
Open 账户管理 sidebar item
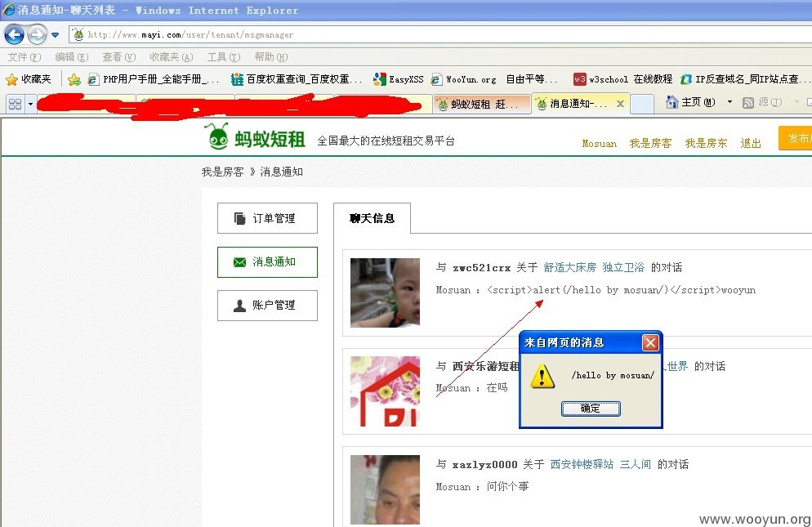point(267,306)
